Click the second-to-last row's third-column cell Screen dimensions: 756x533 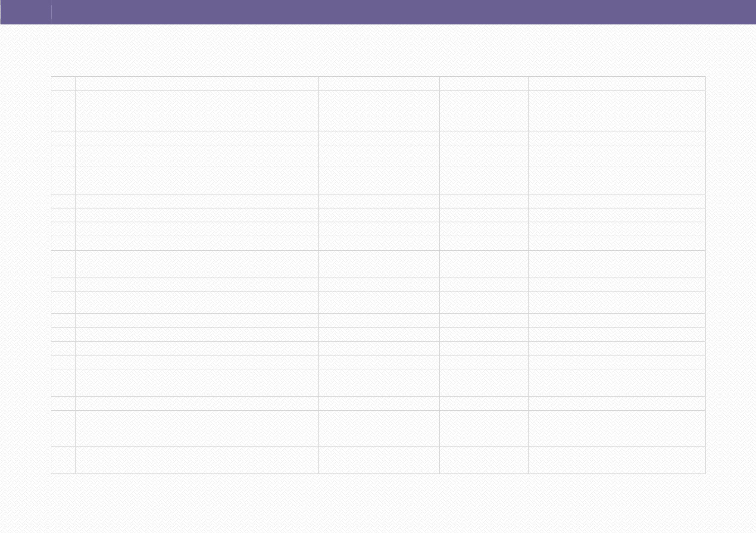(x=379, y=428)
